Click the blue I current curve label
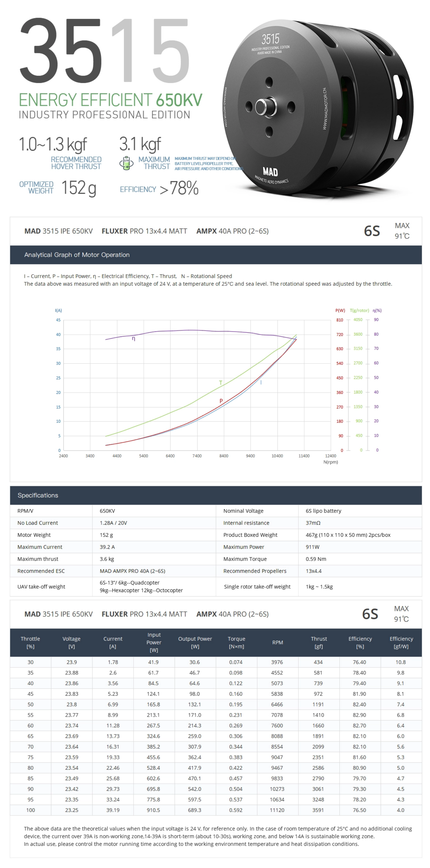 [261, 383]
